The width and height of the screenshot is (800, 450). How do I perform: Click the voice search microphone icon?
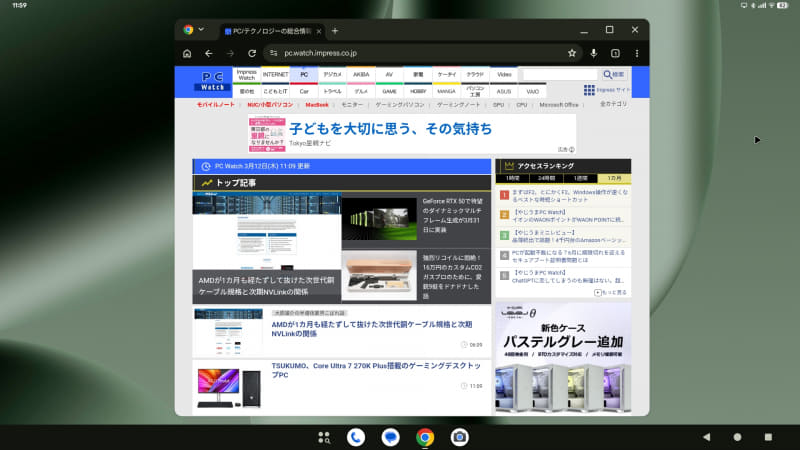pos(594,53)
